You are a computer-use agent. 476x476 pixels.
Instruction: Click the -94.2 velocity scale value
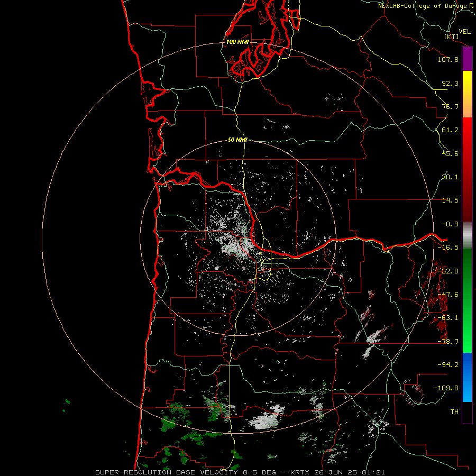click(x=448, y=364)
